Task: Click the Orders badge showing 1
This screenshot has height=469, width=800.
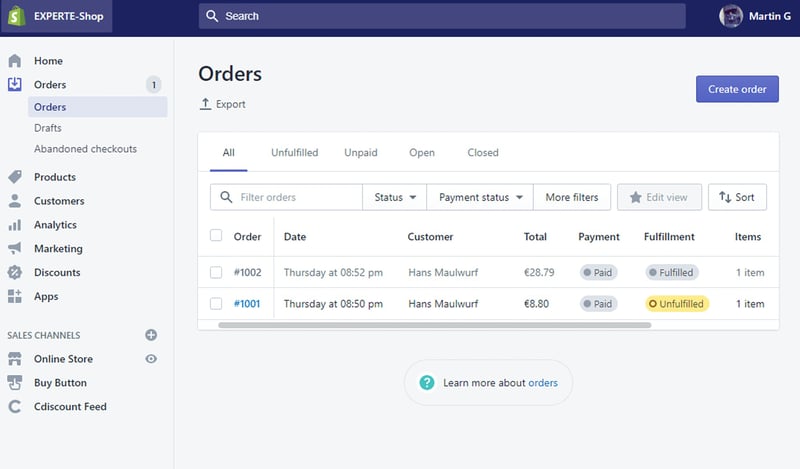Action: [154, 85]
